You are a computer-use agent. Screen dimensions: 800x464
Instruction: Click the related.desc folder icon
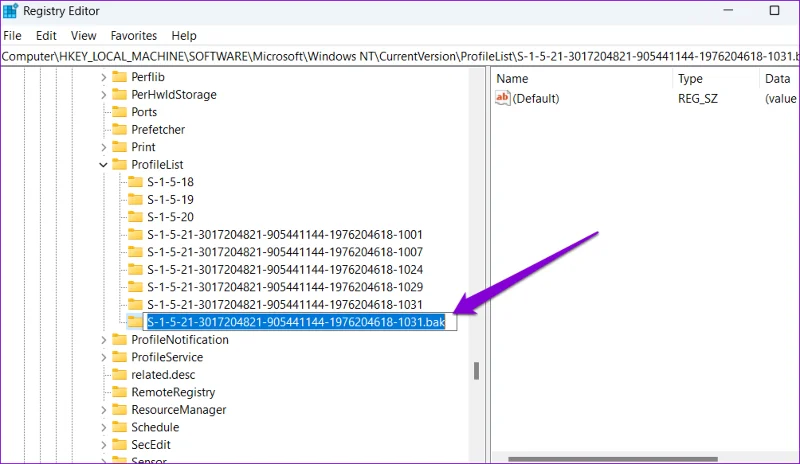[x=119, y=374]
